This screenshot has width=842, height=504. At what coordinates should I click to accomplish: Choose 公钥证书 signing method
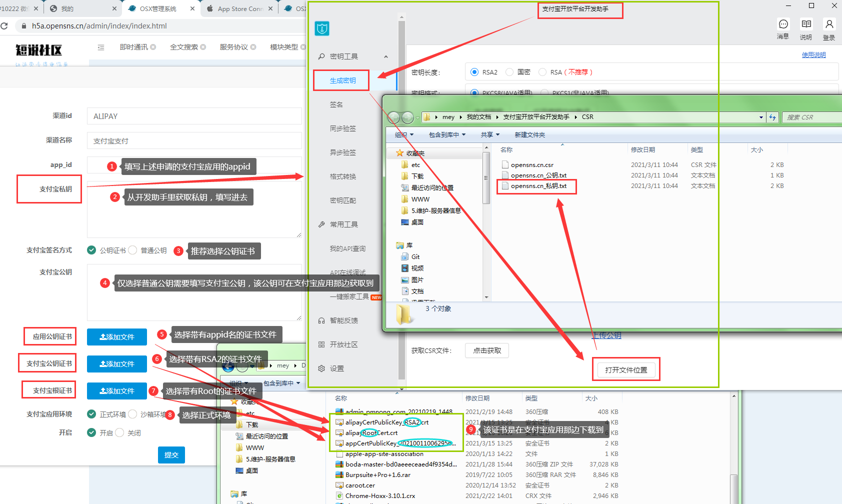(91, 250)
